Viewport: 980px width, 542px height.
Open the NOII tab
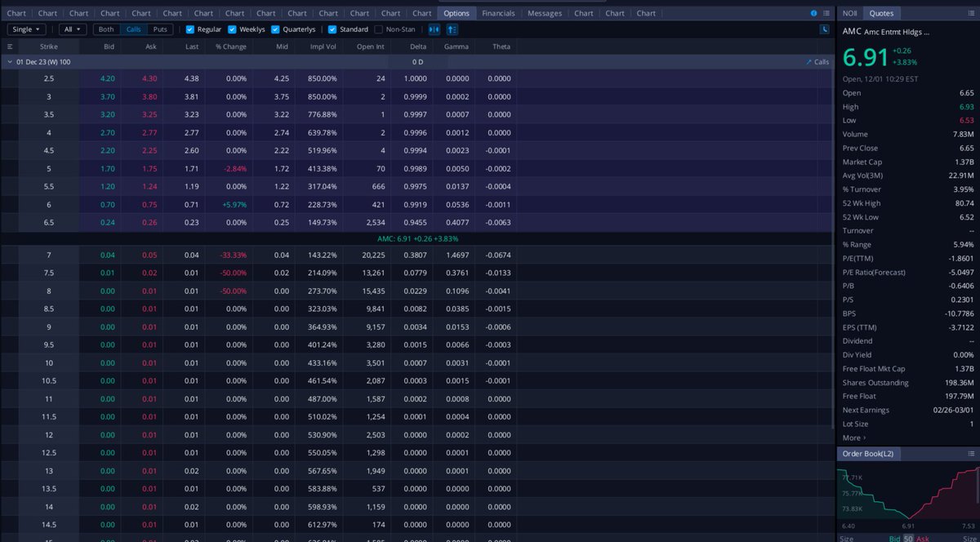point(850,13)
